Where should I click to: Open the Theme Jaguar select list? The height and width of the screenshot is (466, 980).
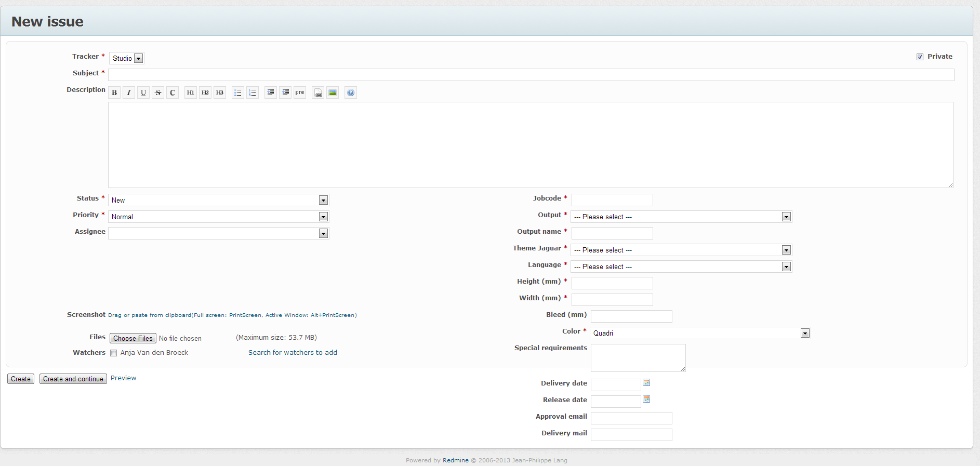click(x=681, y=250)
